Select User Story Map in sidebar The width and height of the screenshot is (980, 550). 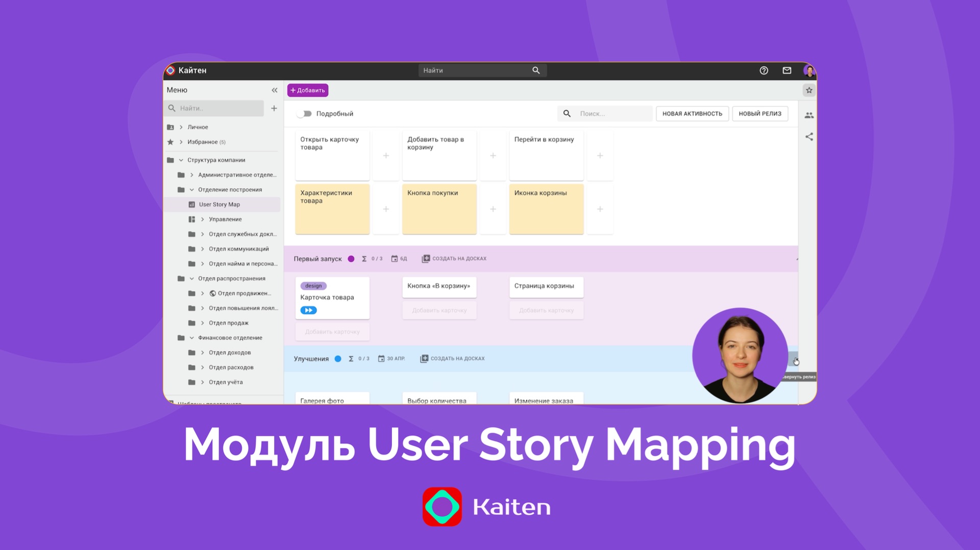click(220, 204)
